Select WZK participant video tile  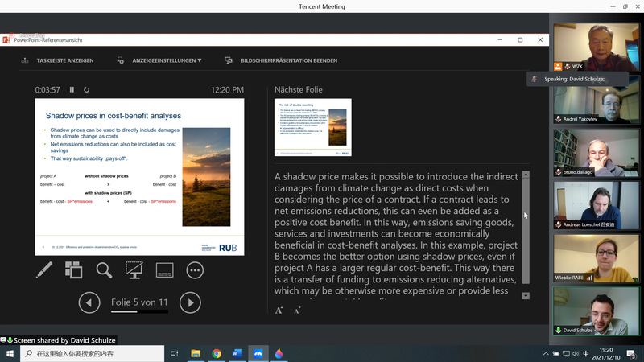point(597,47)
